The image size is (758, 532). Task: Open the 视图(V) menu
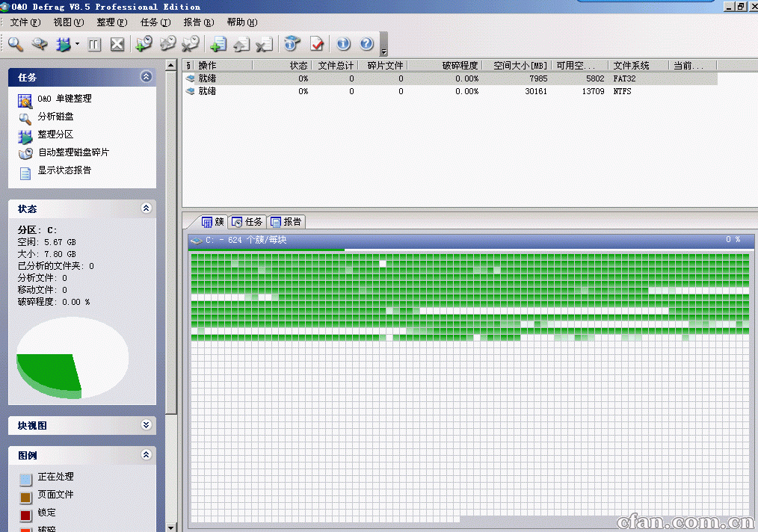click(x=69, y=22)
